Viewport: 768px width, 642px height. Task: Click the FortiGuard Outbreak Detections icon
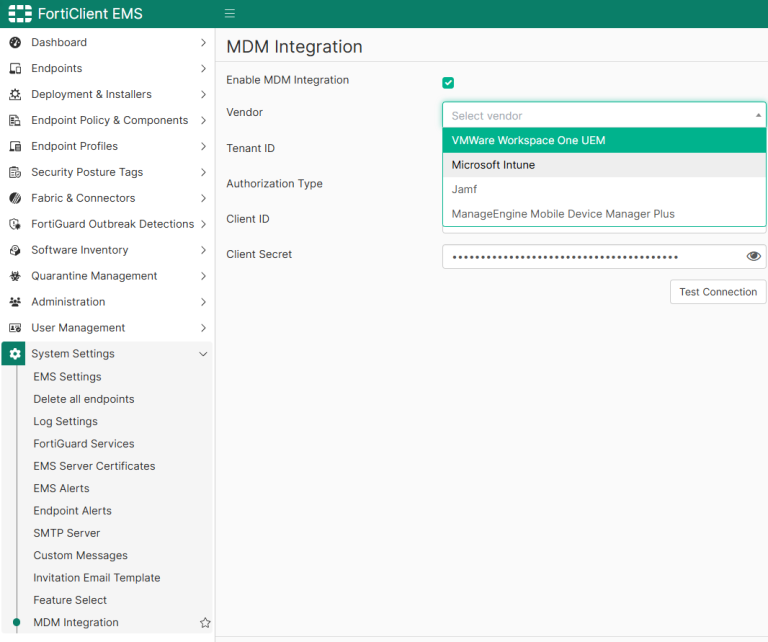tap(15, 224)
